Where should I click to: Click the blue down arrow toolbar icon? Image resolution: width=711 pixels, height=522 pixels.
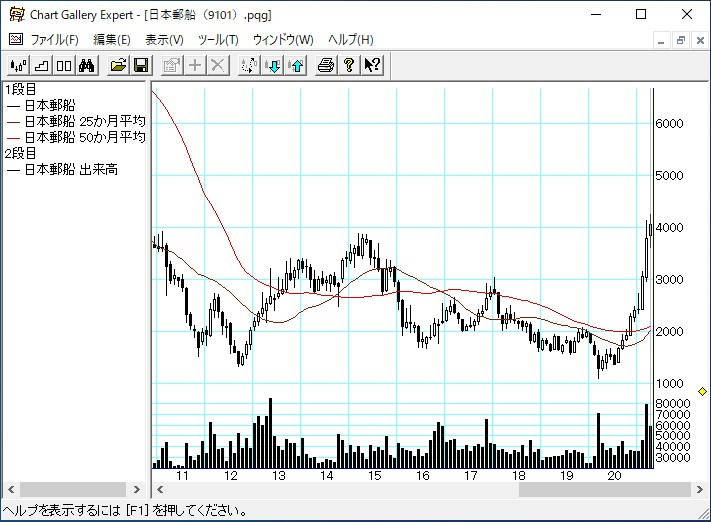point(273,66)
